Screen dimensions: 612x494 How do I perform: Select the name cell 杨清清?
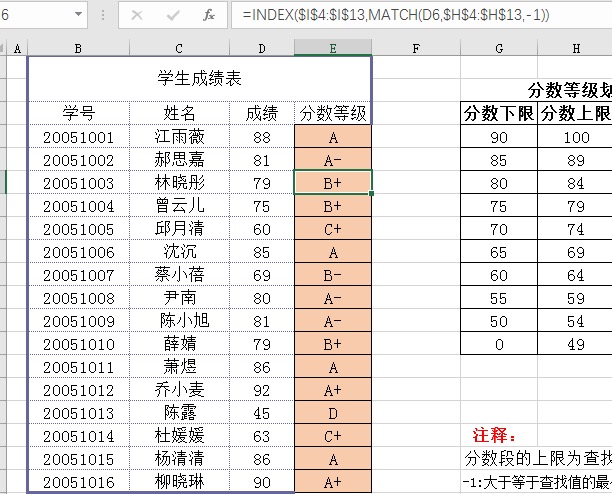tap(180, 459)
